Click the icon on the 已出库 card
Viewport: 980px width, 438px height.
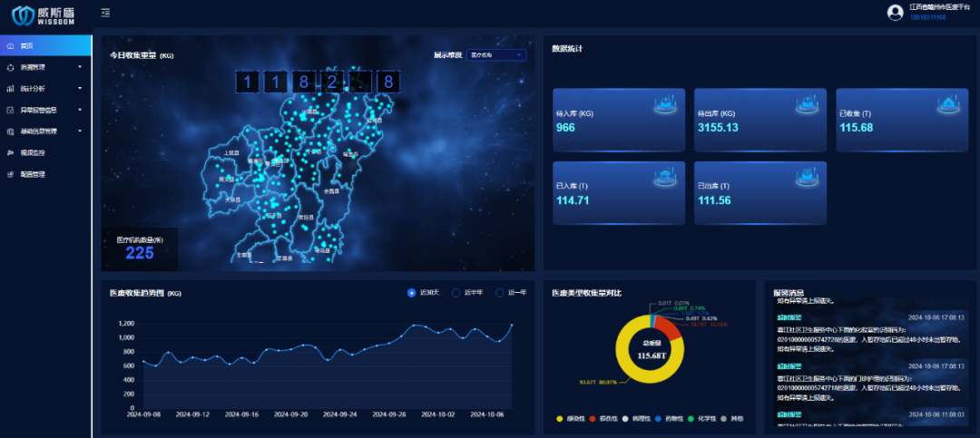pyautogui.click(x=808, y=178)
